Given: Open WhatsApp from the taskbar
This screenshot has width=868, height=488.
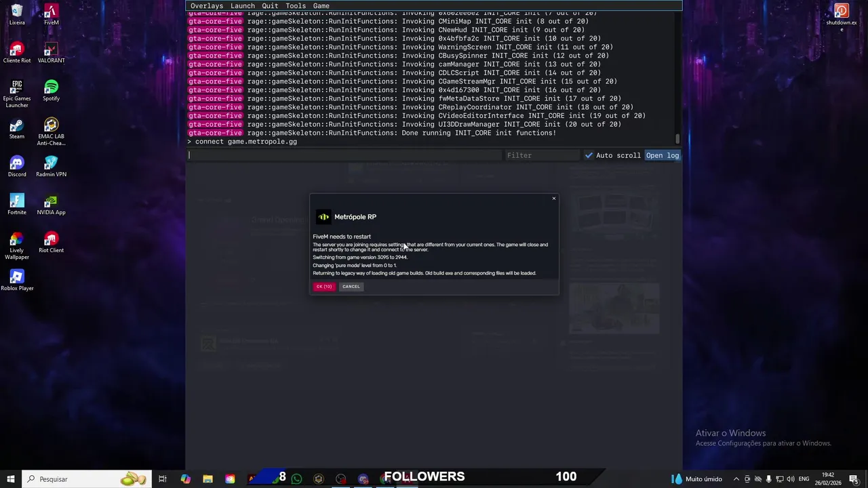Looking at the screenshot, I should click(296, 479).
